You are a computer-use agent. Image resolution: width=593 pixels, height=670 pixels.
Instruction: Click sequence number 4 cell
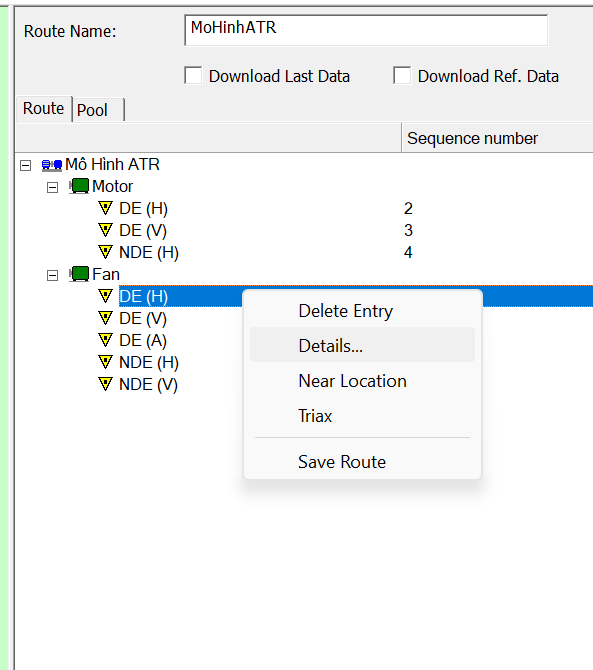(408, 252)
